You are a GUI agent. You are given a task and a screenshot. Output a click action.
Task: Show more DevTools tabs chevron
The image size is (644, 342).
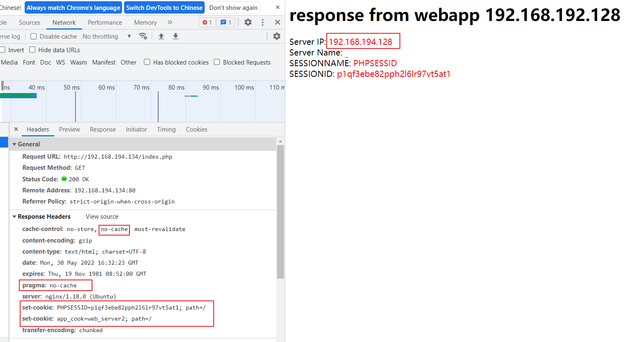click(170, 22)
